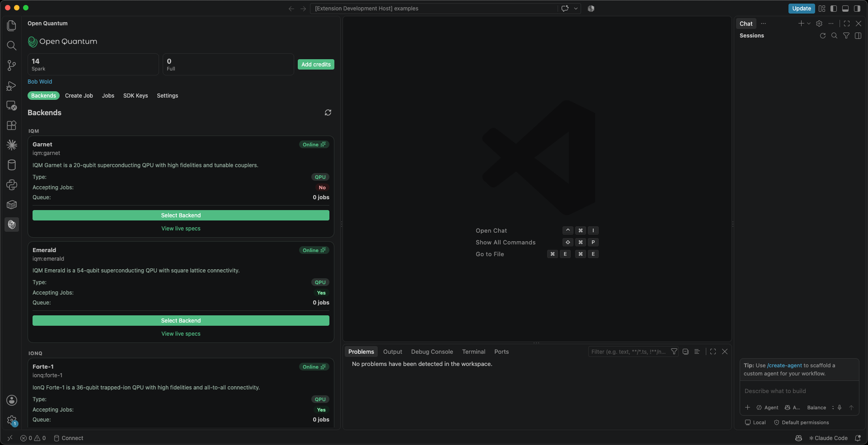The image size is (868, 445).
Task: Open the Source Control view
Action: [x=11, y=66]
